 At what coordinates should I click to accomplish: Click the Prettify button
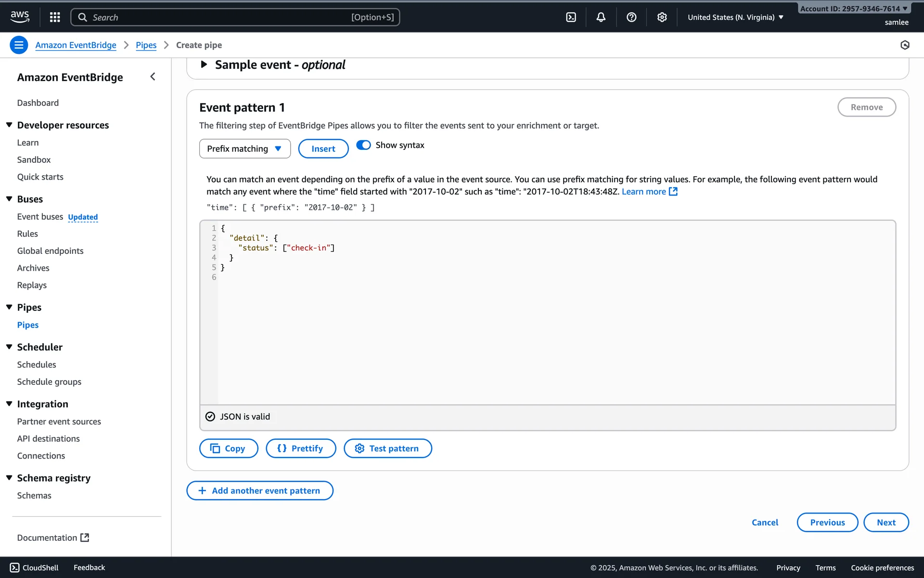point(301,448)
